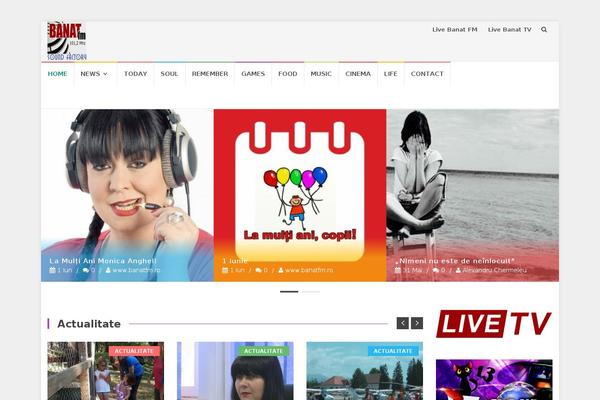The image size is (600, 400).
Task: Click the Actualitate section heading
Action: (x=89, y=324)
